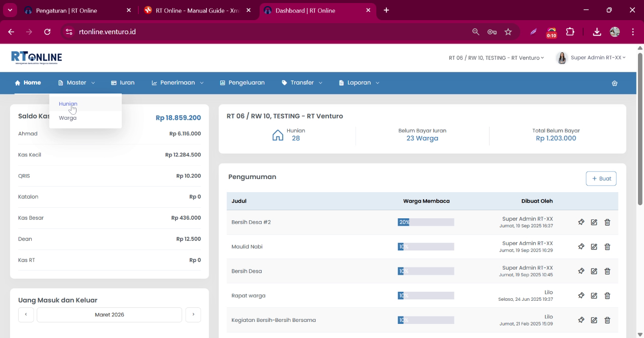Edit the Bersih Desa announcement
This screenshot has width=644, height=338.
point(594,271)
